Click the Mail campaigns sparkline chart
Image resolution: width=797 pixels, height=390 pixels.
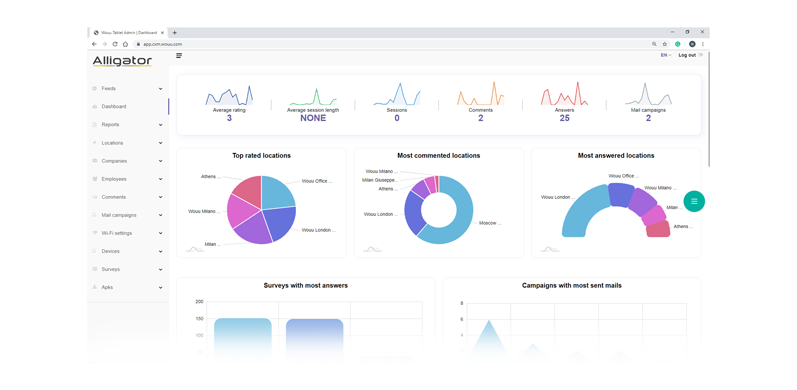(x=648, y=94)
